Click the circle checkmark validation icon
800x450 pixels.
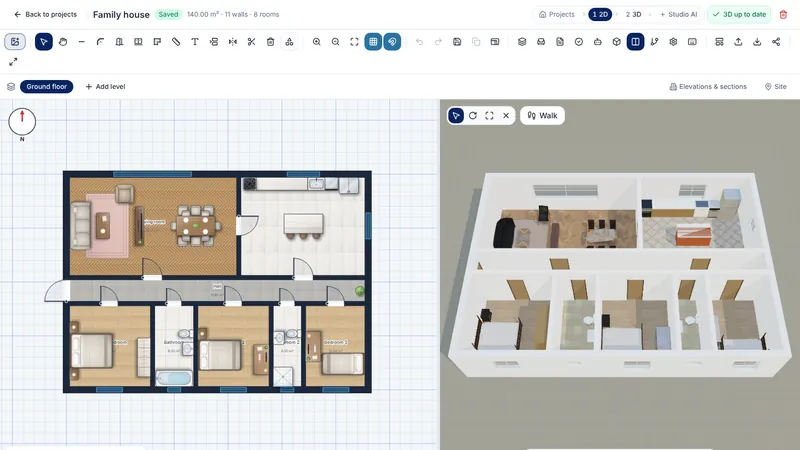pyautogui.click(x=579, y=42)
